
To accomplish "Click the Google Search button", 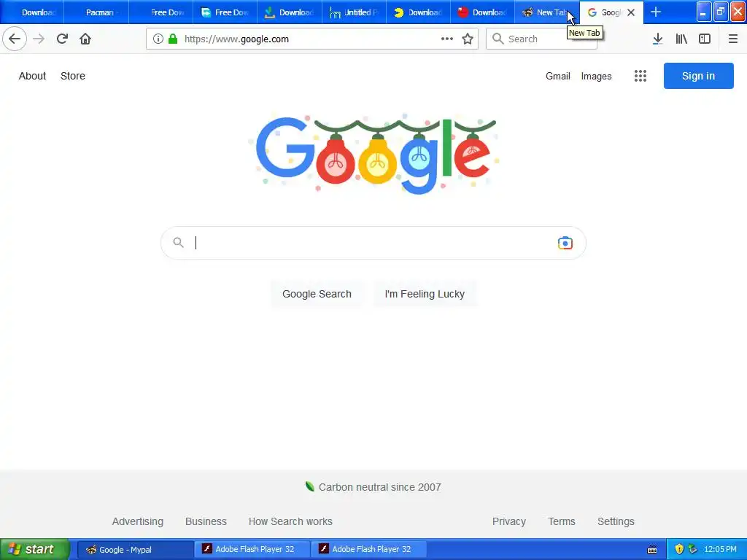I will [317, 294].
